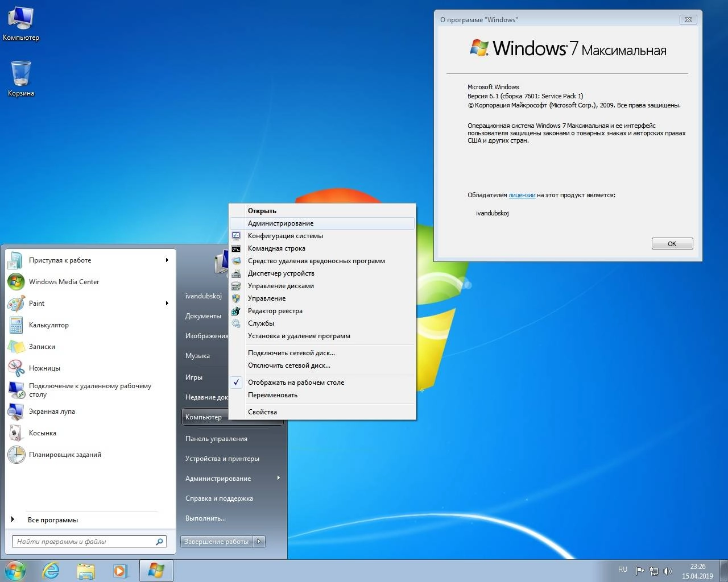Expand the Paint recent files arrow

pos(167,304)
